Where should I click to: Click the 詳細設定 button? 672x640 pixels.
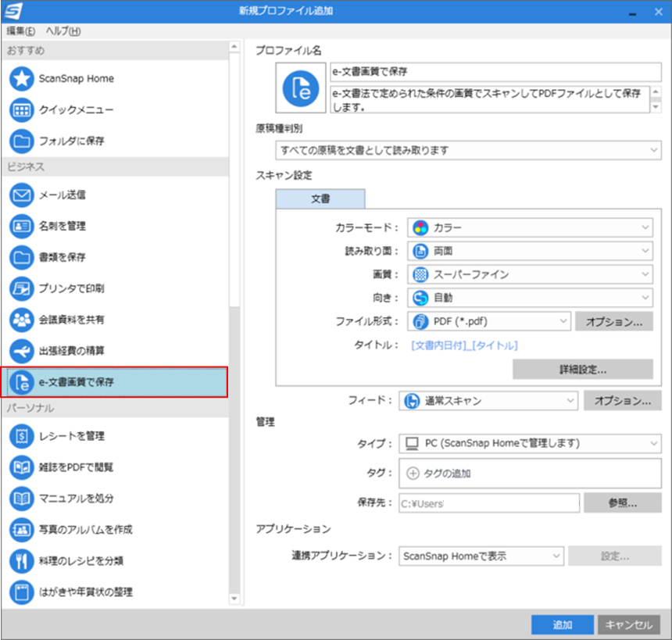click(x=582, y=370)
